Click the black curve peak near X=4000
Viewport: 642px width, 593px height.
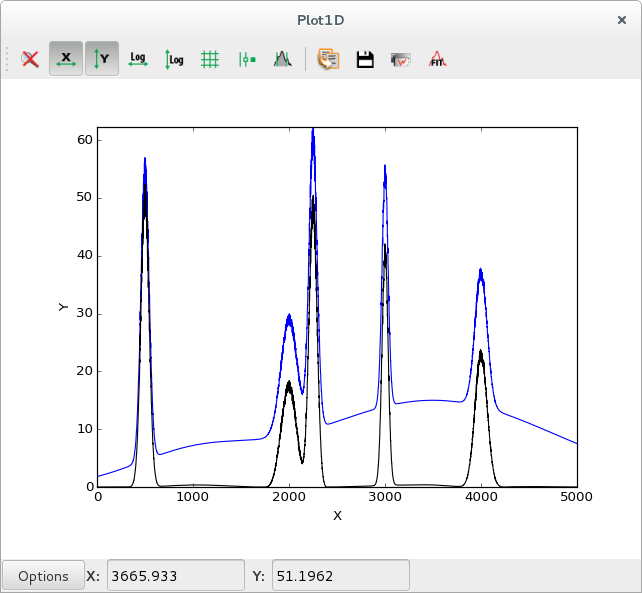[x=480, y=353]
